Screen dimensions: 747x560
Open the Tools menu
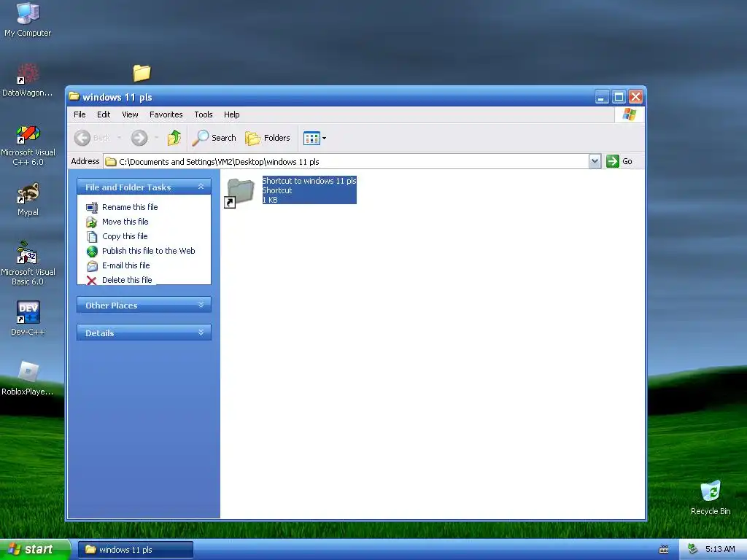click(204, 114)
